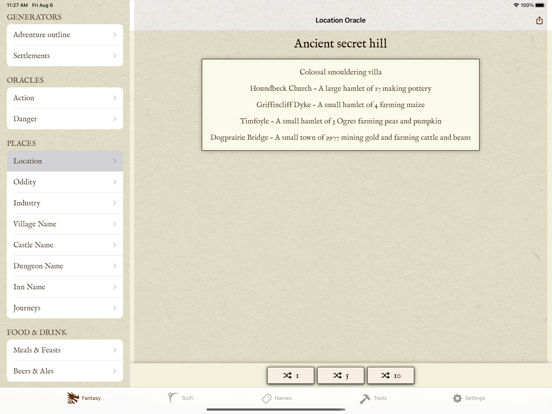Click the time in the status bar
The height and width of the screenshot is (414, 552).
point(17,5)
